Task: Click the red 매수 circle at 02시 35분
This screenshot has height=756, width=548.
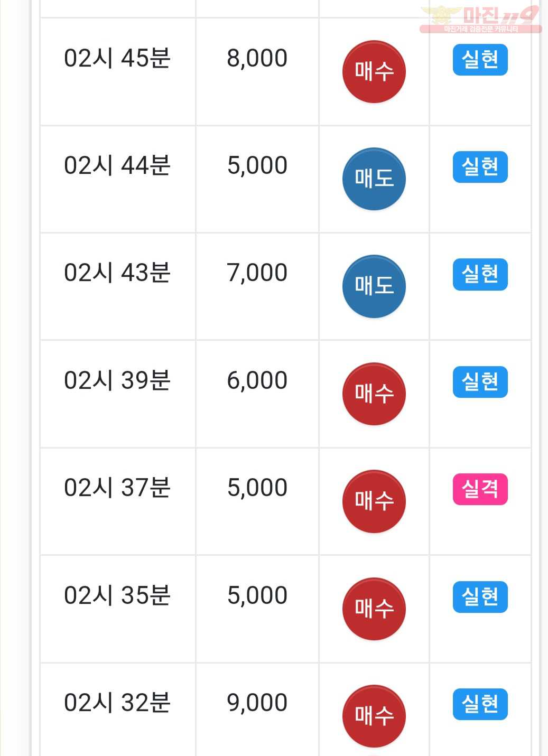Action: (x=374, y=609)
